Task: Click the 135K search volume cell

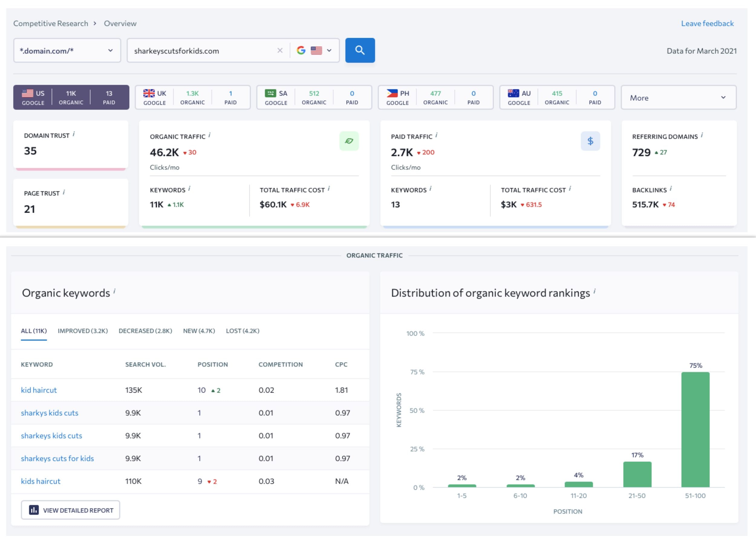Action: (x=134, y=390)
